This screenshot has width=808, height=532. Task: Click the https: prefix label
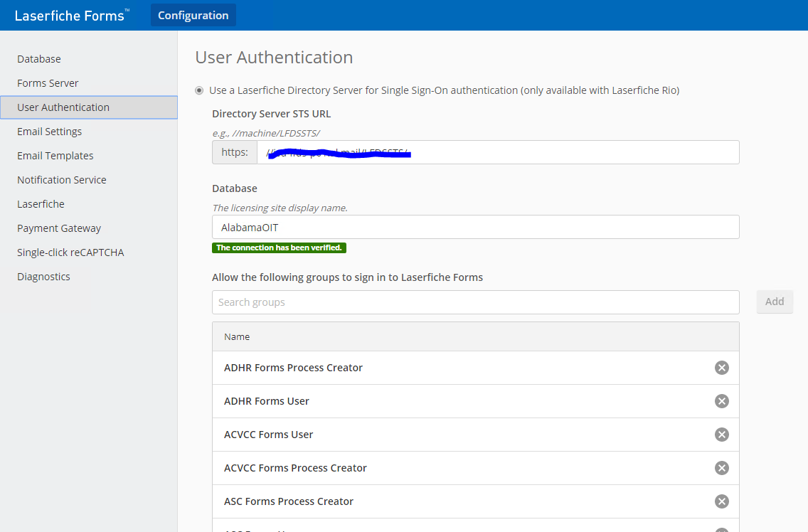[x=235, y=152]
